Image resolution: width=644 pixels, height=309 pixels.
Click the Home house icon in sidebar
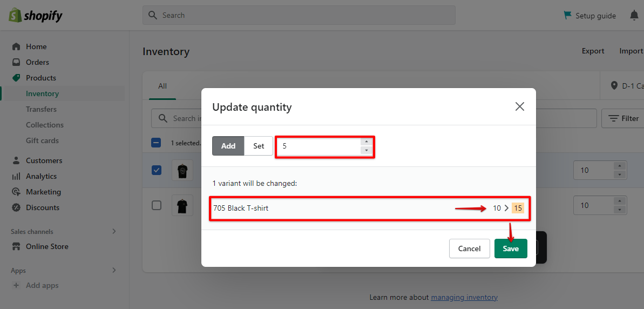[x=16, y=46]
